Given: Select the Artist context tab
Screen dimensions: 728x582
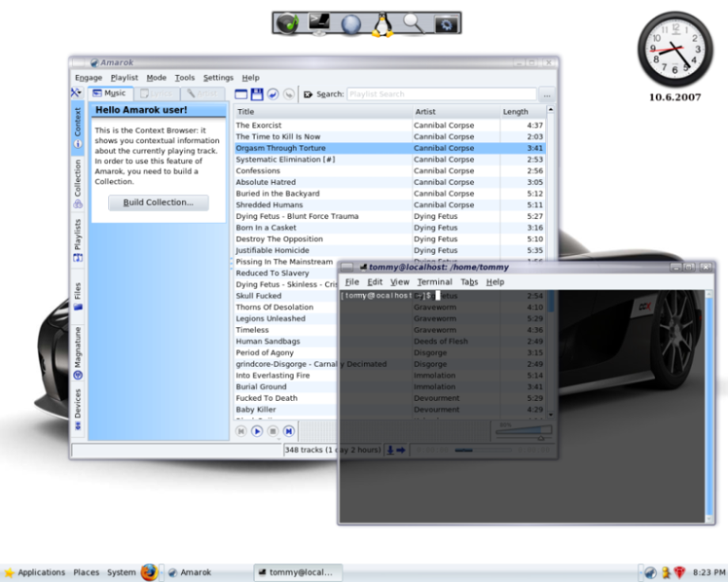Looking at the screenshot, I should [203, 94].
